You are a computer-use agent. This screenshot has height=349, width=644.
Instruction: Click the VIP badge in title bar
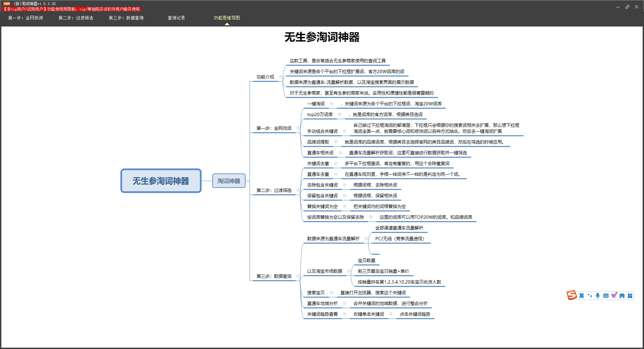pyautogui.click(x=7, y=4)
